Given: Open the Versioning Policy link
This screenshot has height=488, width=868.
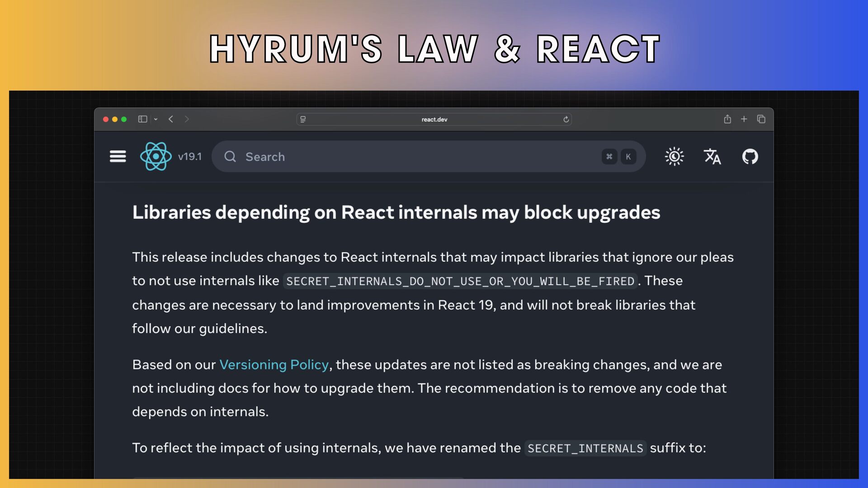Looking at the screenshot, I should [x=274, y=365].
